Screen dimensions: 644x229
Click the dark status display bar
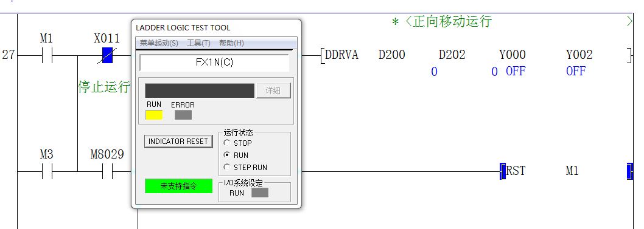[x=200, y=91]
